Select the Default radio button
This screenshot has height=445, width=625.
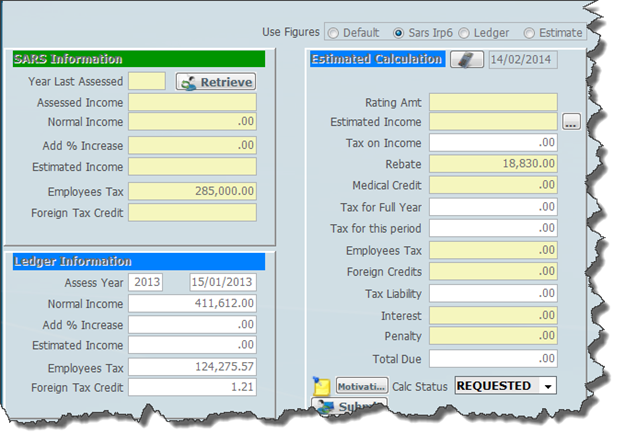(334, 33)
